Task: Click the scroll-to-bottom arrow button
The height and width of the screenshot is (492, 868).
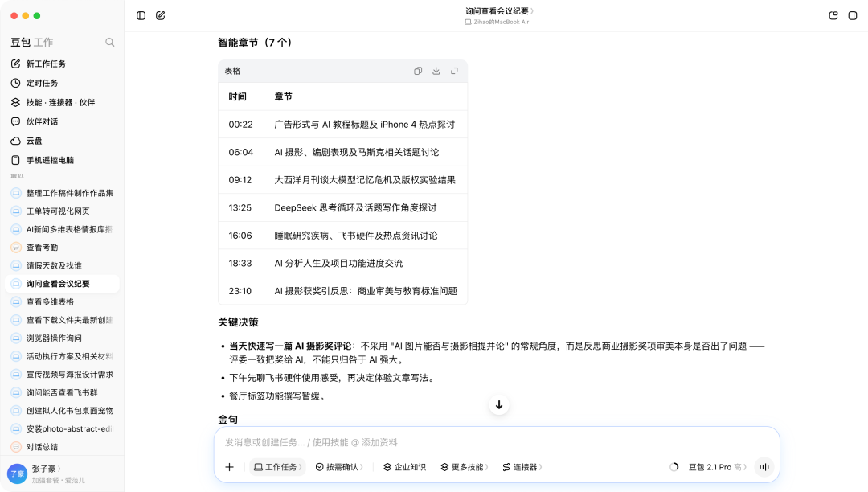Action: point(499,405)
